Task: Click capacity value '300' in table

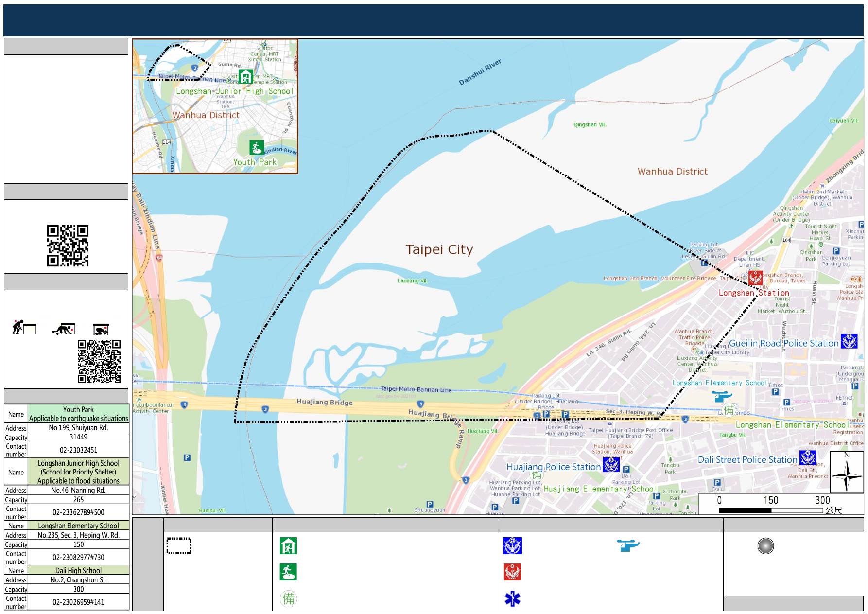Action: [78, 589]
